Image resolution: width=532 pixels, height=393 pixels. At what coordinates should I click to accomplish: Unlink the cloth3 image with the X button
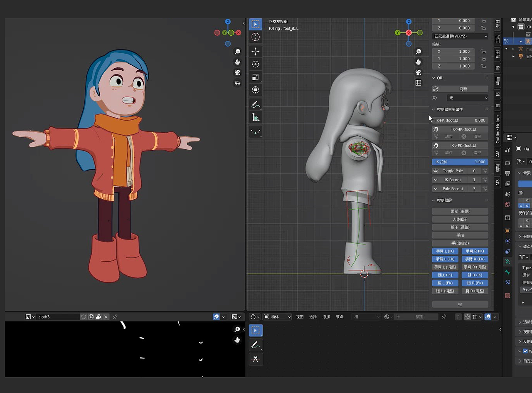pyautogui.click(x=106, y=317)
